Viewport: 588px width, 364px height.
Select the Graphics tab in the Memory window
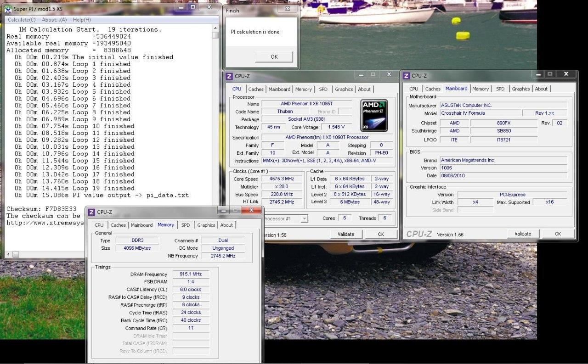206,225
